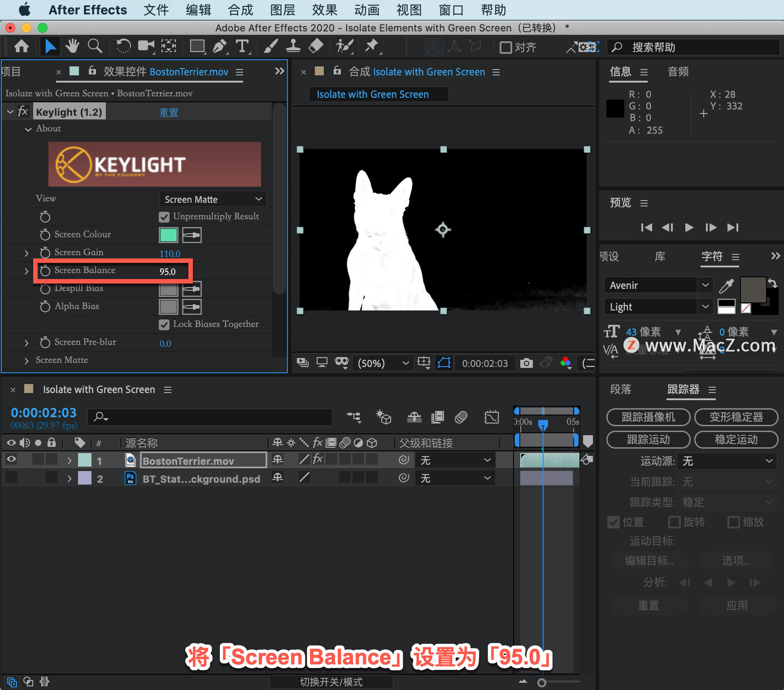Take a snapshot with camera icon
The width and height of the screenshot is (784, 690).
[x=526, y=363]
